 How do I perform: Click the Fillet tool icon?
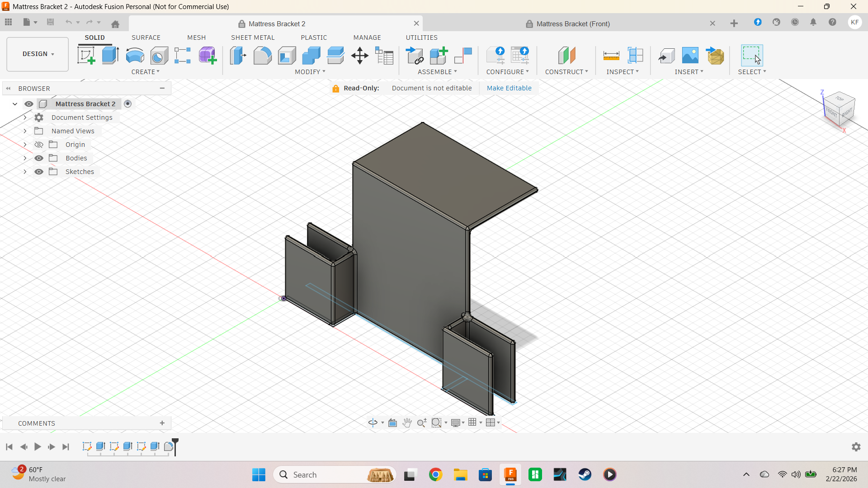click(262, 56)
